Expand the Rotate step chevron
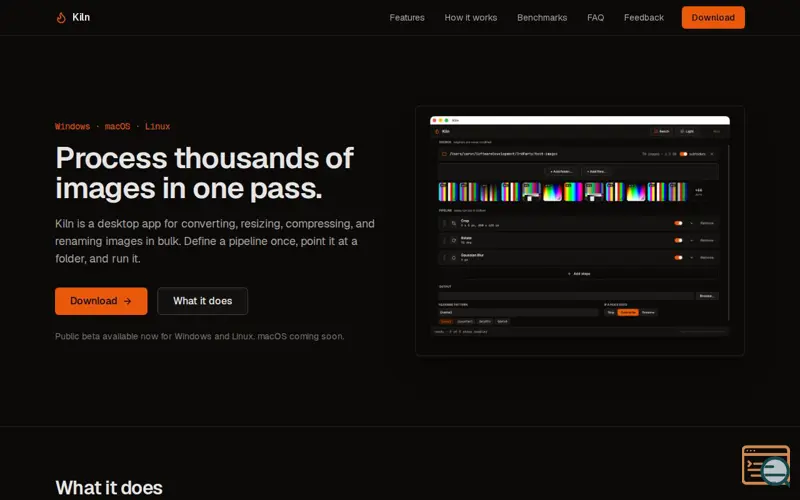The height and width of the screenshot is (500, 800). [x=691, y=240]
